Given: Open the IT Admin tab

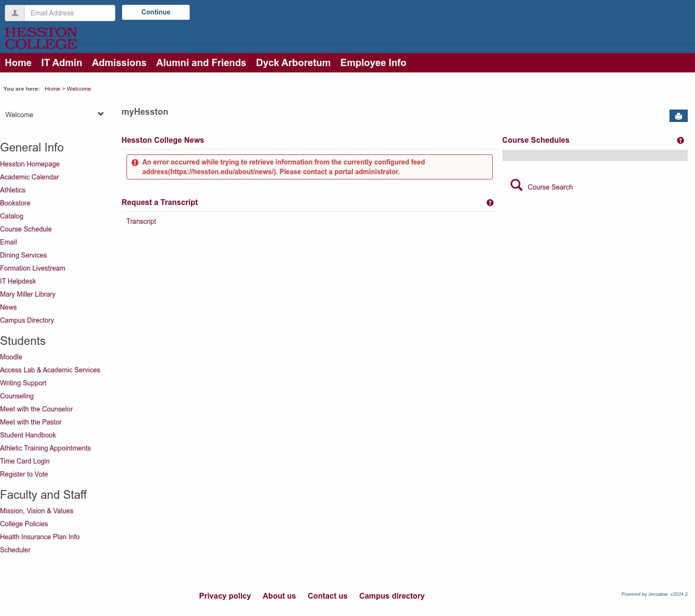Looking at the screenshot, I should tap(61, 63).
